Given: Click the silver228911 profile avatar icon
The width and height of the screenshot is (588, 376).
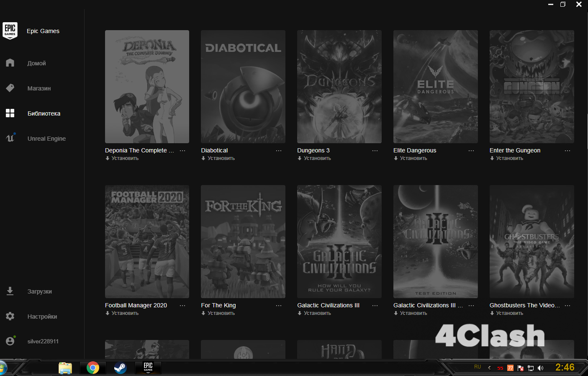Looking at the screenshot, I should tap(10, 341).
